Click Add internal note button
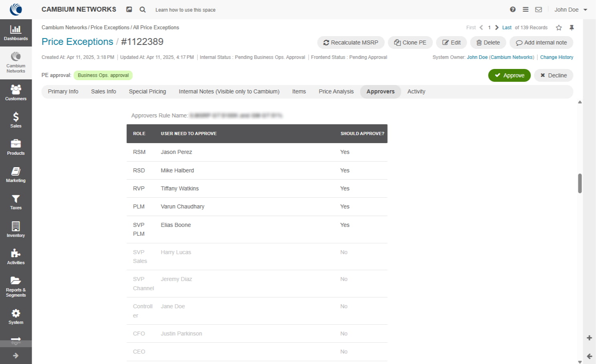Screen dimensions: 596x364 pos(541,42)
